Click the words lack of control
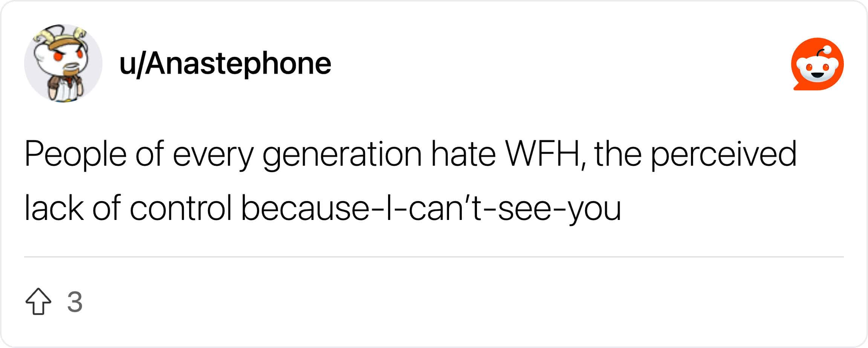This screenshot has width=868, height=348. point(128,208)
